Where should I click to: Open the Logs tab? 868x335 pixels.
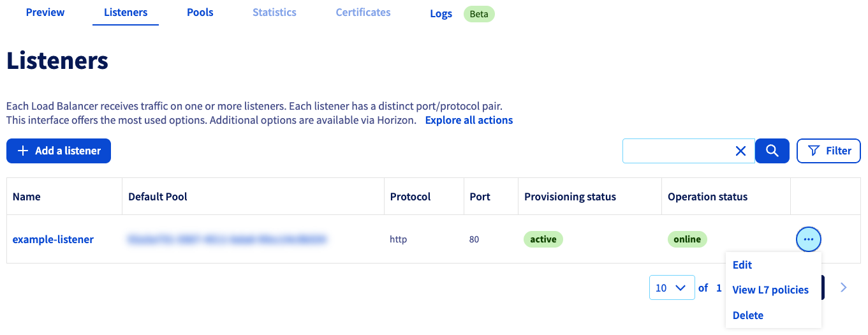pos(441,13)
